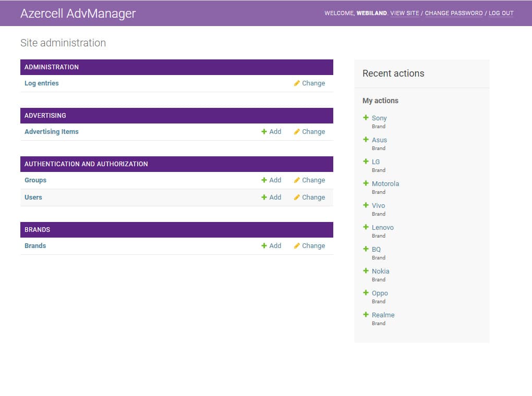Go to the Azercell AdvManager home title
The image size is (532, 396).
click(x=78, y=13)
